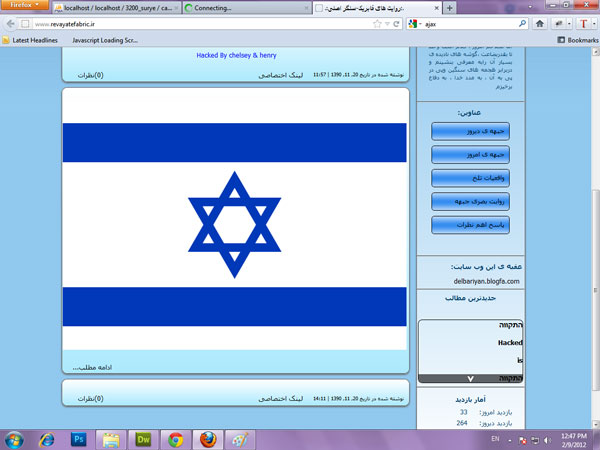Click the EN language indicator

point(495,439)
